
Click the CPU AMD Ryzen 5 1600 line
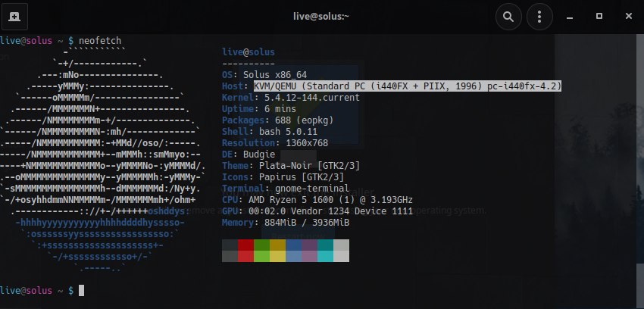(317, 200)
